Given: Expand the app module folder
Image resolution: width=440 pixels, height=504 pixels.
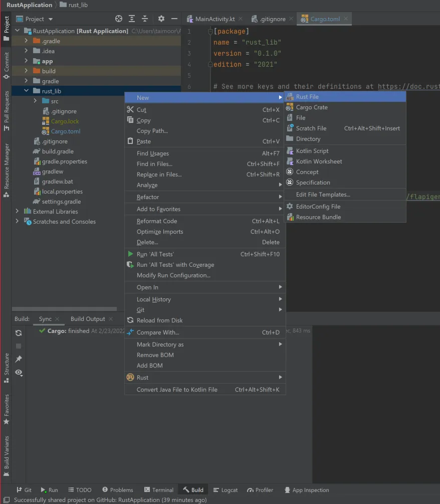Looking at the screenshot, I should pos(26,61).
